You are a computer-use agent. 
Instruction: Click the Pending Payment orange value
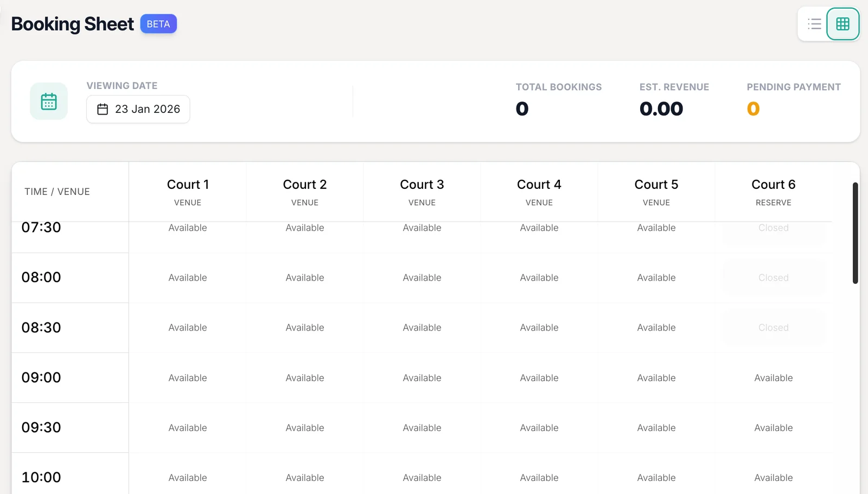click(753, 109)
